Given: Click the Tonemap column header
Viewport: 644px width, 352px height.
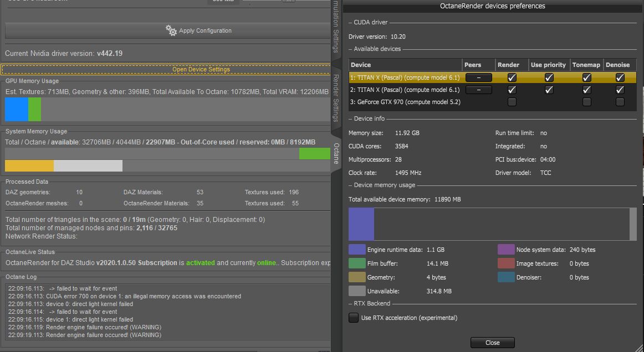Looking at the screenshot, I should click(x=586, y=65).
